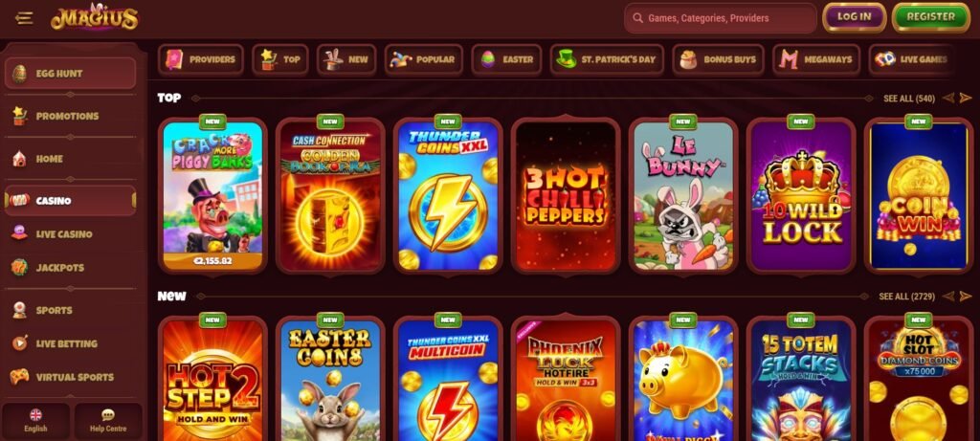Open the Help Centre chat icon

[108, 415]
